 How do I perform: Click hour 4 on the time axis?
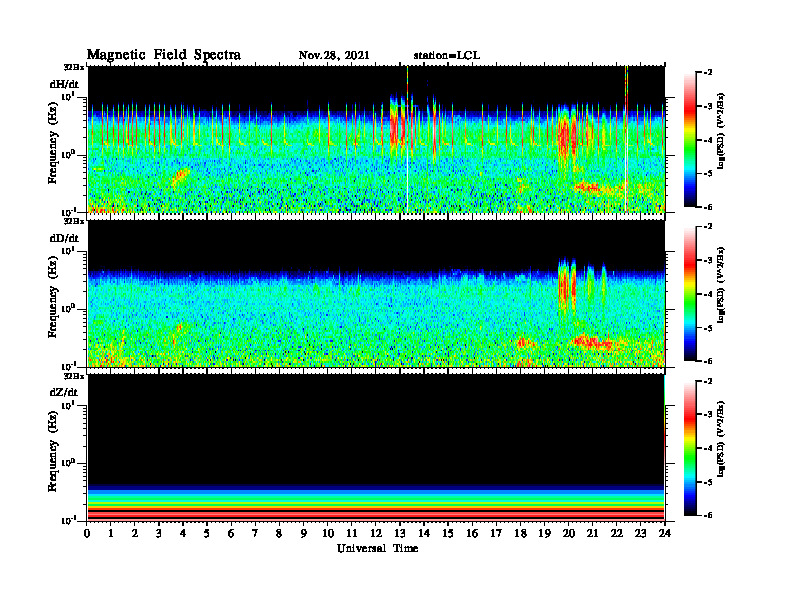(x=183, y=534)
